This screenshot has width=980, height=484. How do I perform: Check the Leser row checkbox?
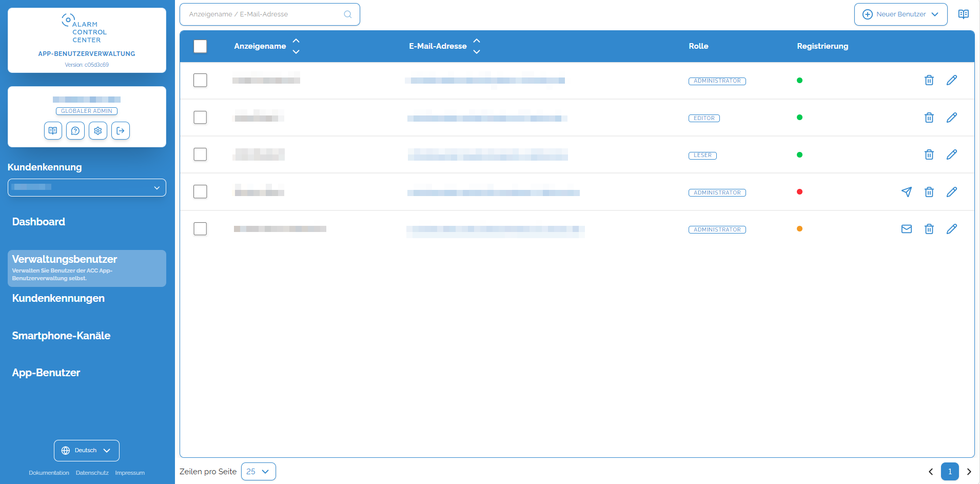pyautogui.click(x=200, y=154)
